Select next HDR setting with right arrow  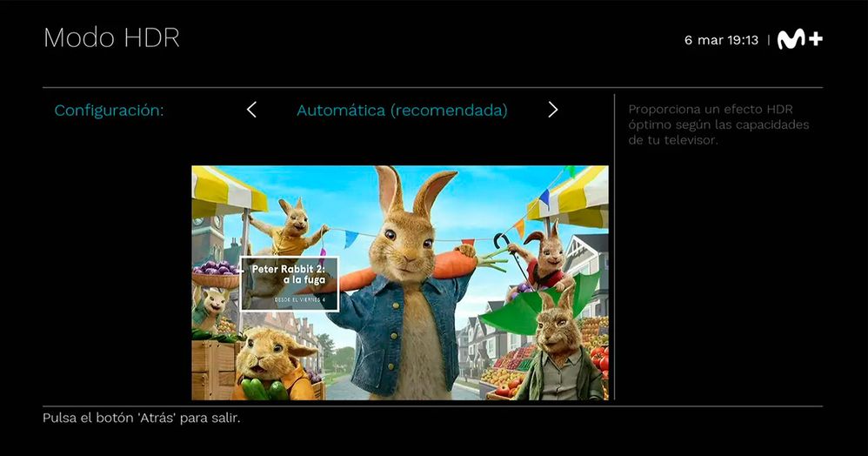(552, 110)
